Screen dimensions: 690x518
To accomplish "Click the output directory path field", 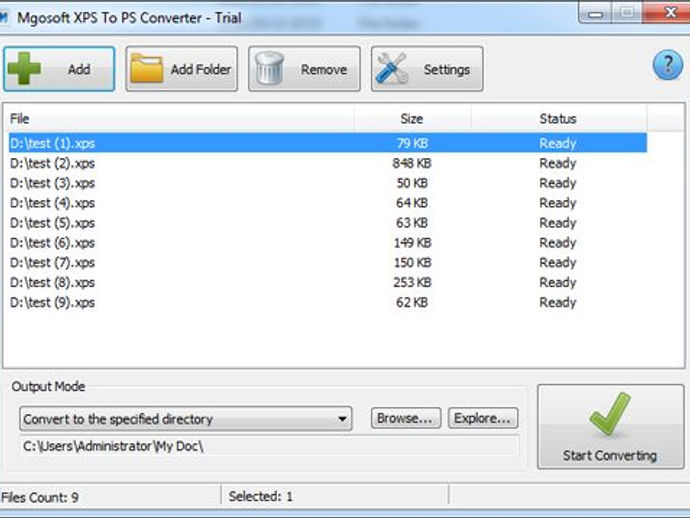I will [x=269, y=446].
